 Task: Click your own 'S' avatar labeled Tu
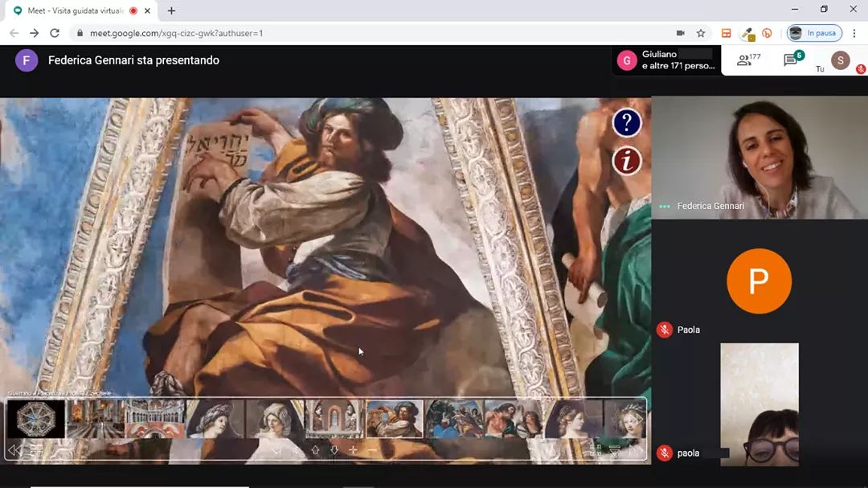(841, 59)
